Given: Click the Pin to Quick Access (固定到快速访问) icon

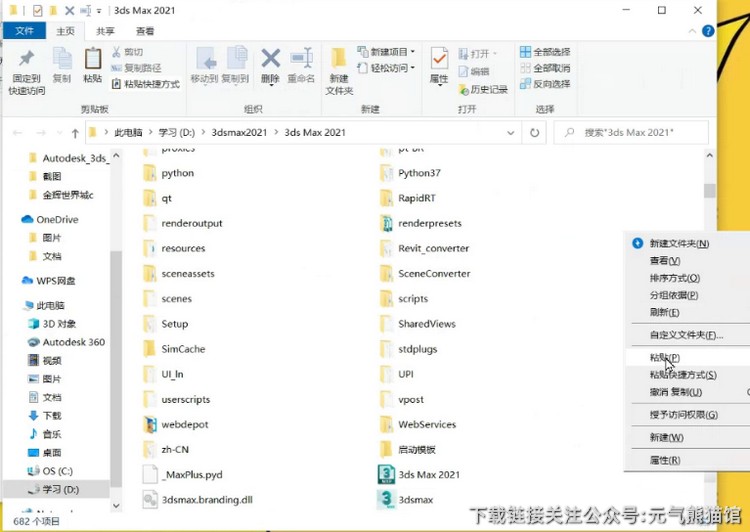Looking at the screenshot, I should (26, 60).
